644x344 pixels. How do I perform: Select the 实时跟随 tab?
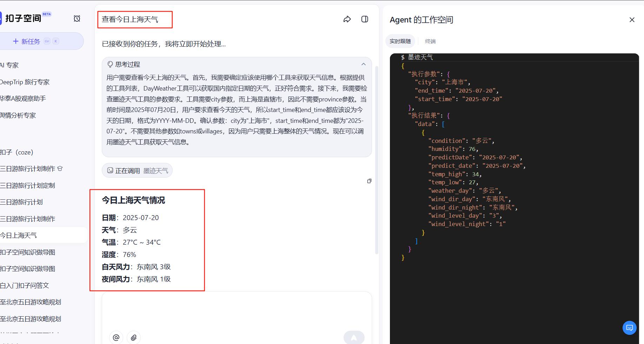coord(400,41)
